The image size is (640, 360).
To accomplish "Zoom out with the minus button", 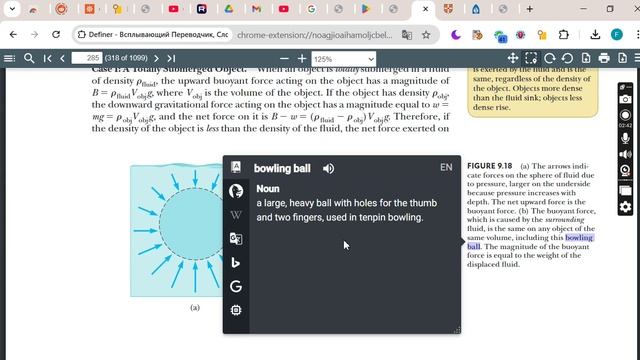I will (284, 59).
